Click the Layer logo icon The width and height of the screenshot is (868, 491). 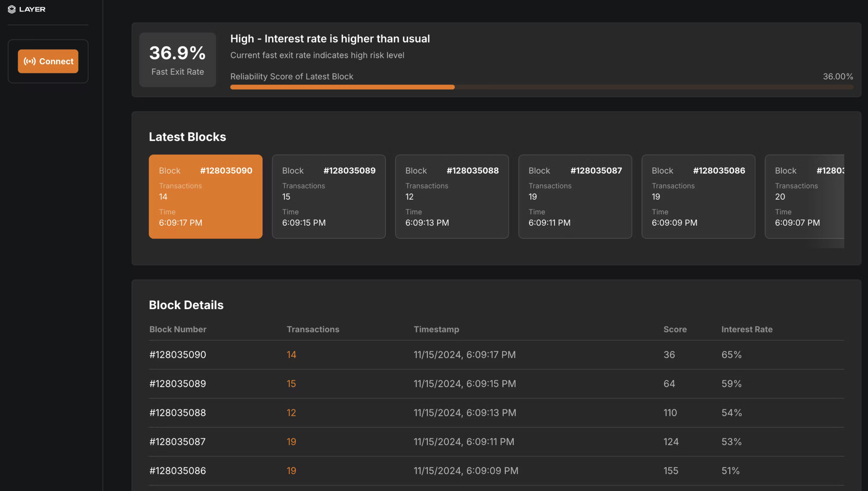[11, 9]
